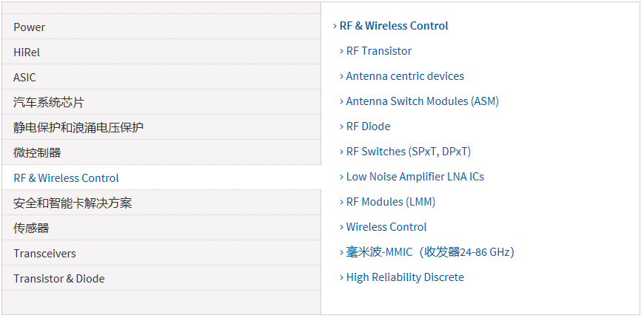Open the Transceivers category
Viewport: 644px width, 318px height.
pos(44,254)
